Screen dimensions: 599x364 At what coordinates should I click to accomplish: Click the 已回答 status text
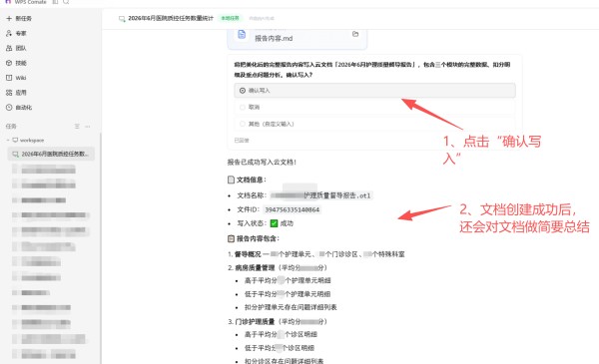click(242, 141)
